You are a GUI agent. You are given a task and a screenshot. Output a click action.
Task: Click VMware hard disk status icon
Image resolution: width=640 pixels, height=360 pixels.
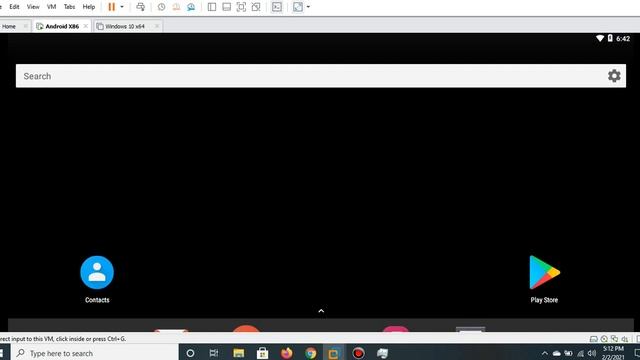pos(594,339)
